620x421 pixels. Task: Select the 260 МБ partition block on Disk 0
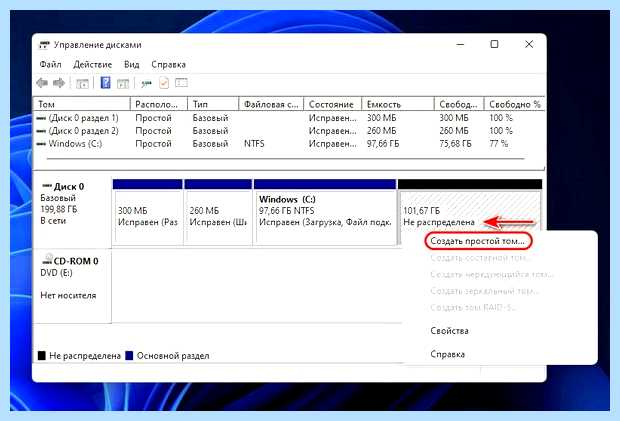[218, 213]
